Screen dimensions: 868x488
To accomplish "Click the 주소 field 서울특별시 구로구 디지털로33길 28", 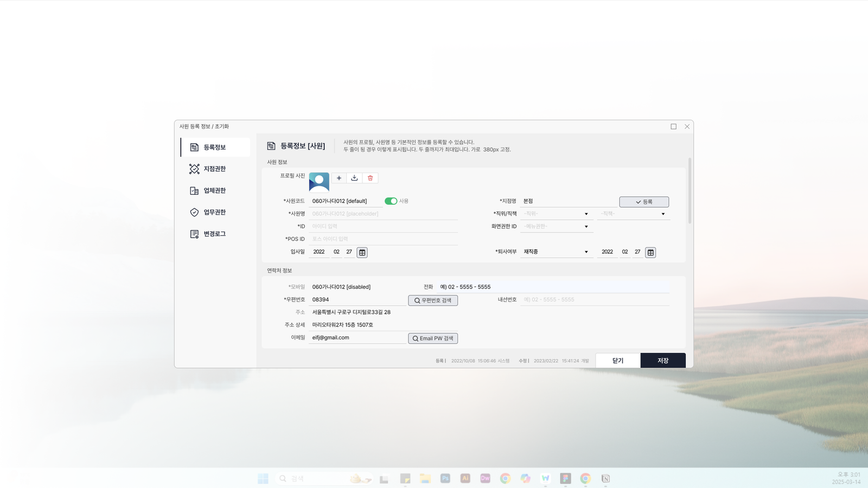I will (x=384, y=312).
